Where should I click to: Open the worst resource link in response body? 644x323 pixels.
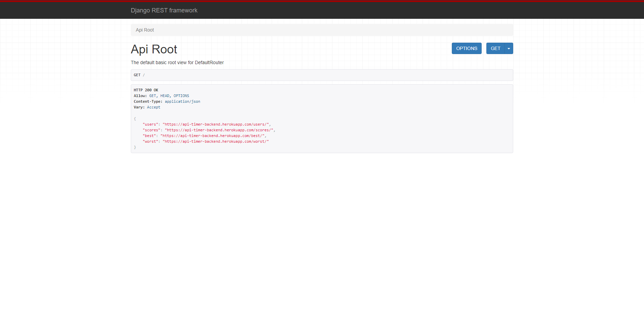(216, 141)
